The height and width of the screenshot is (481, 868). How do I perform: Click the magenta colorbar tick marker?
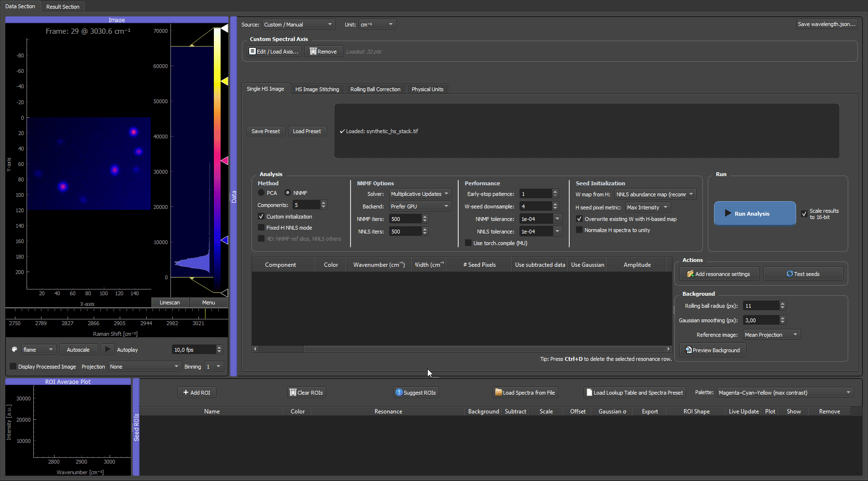[224, 160]
